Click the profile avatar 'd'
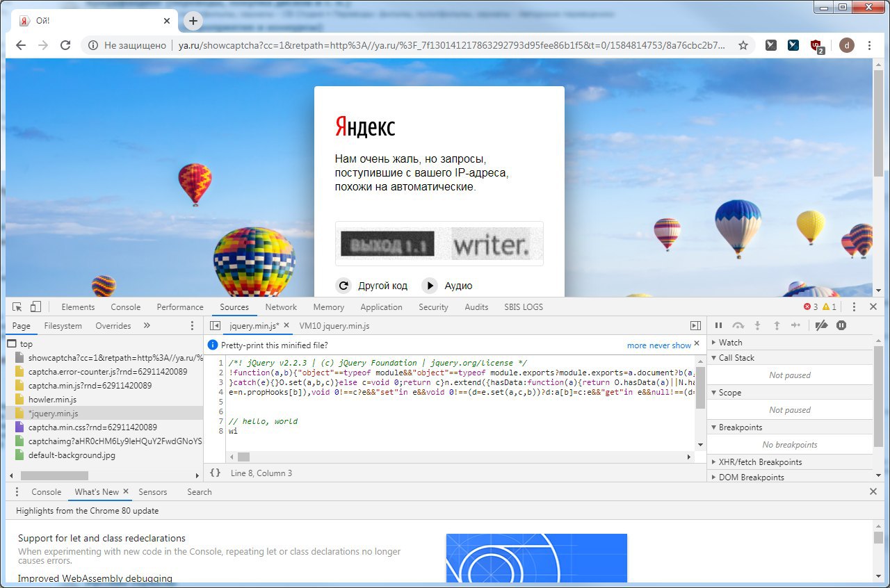The height and width of the screenshot is (588, 890). (847, 45)
